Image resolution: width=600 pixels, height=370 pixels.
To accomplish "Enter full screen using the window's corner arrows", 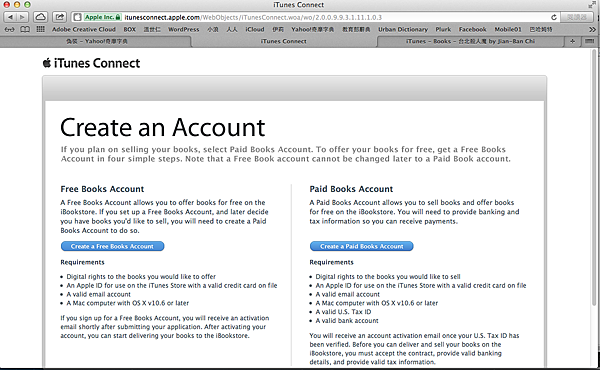I will [x=592, y=5].
